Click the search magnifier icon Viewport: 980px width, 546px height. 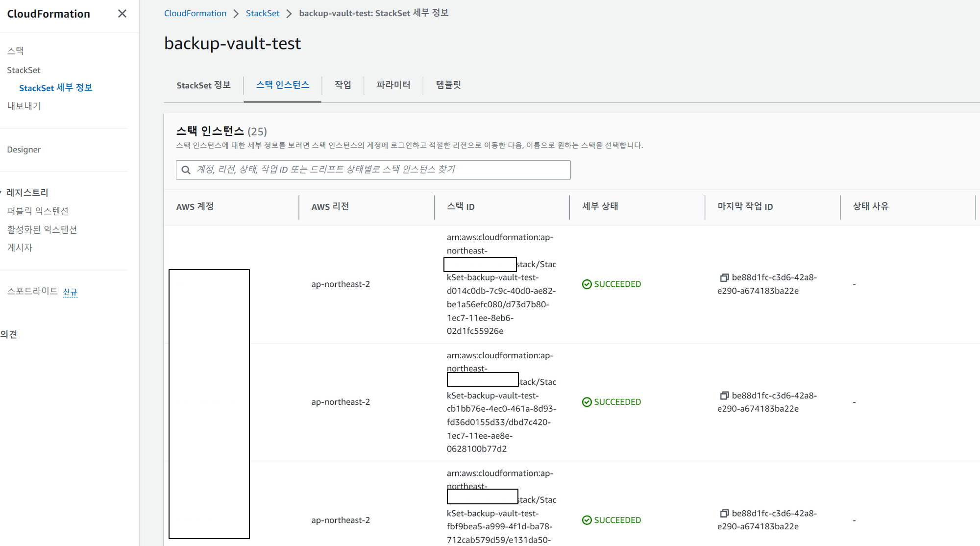pyautogui.click(x=186, y=170)
